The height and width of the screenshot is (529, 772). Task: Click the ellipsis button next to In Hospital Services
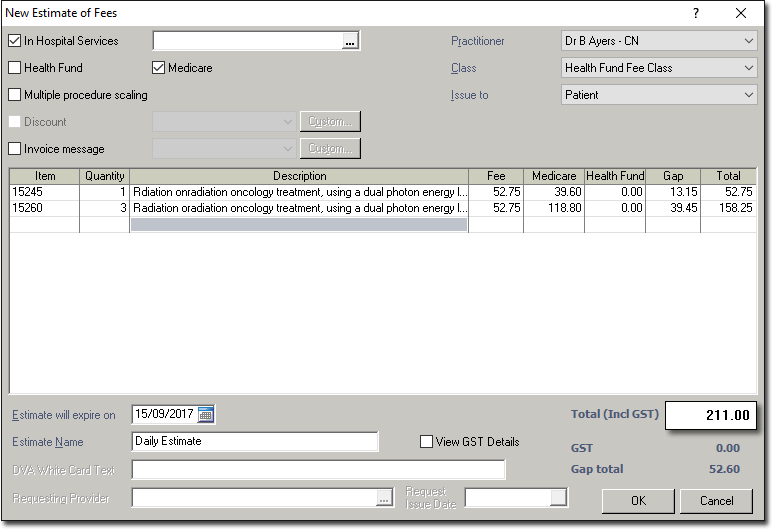coord(349,41)
